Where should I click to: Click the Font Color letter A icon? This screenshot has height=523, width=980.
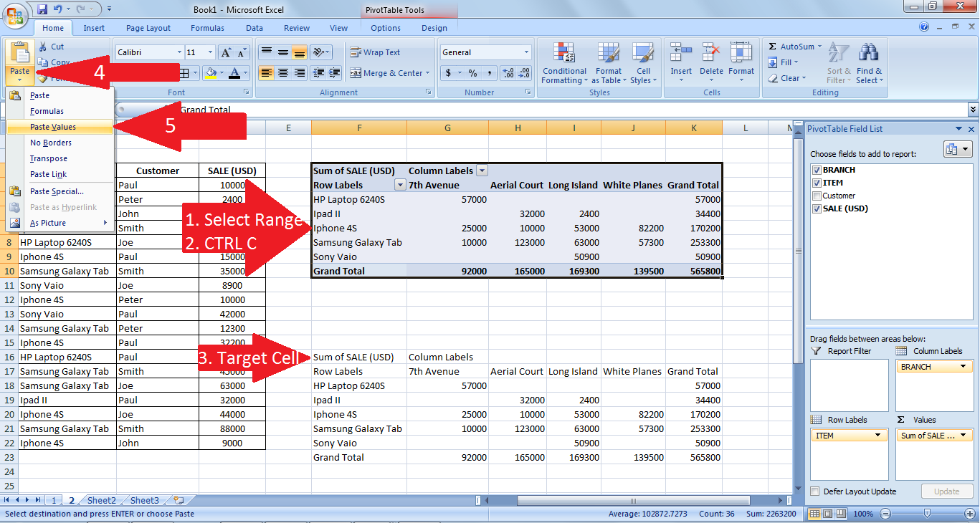[234, 73]
